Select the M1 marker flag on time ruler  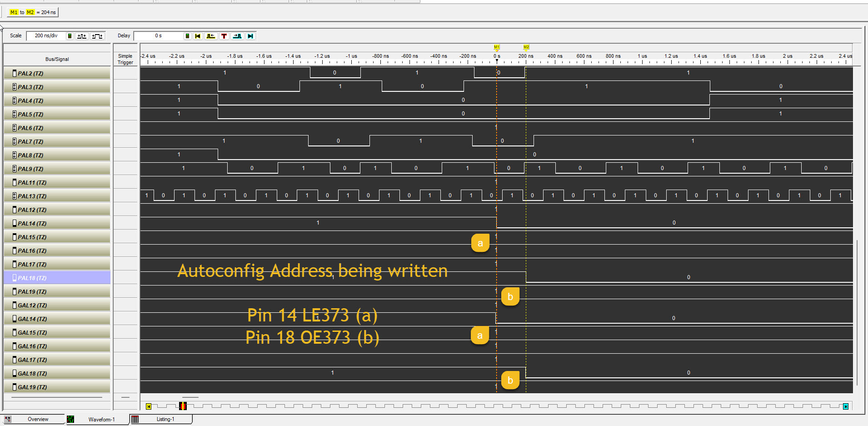(x=497, y=47)
